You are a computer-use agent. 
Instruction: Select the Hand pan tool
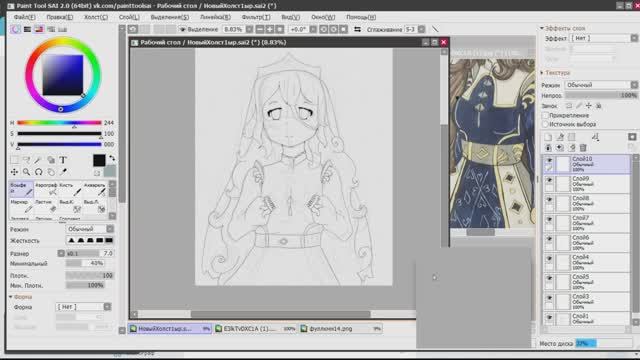click(51, 172)
